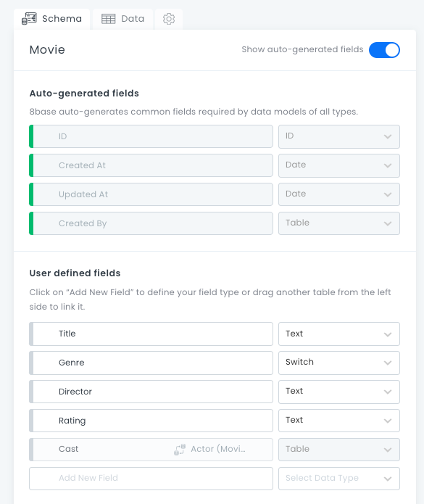
Task: Click green handle beside Created At field
Action: coord(31,165)
